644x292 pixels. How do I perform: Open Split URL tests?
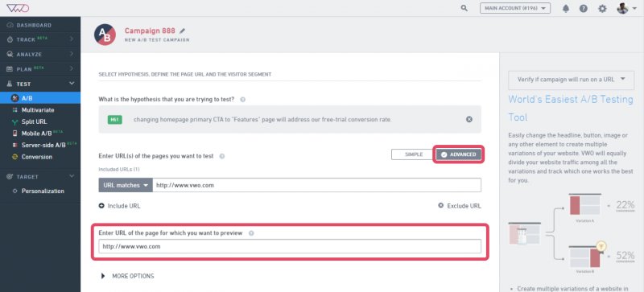[34, 122]
